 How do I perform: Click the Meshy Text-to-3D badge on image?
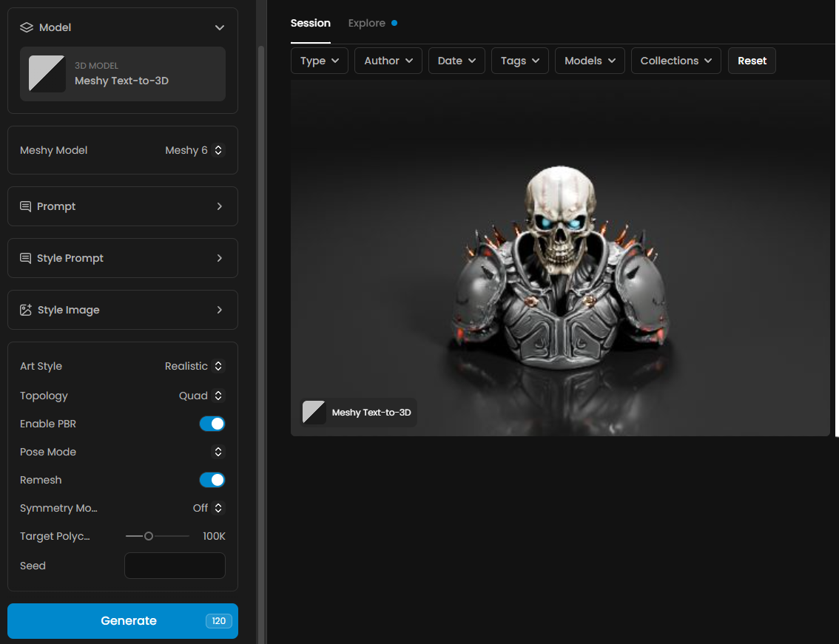tap(359, 413)
